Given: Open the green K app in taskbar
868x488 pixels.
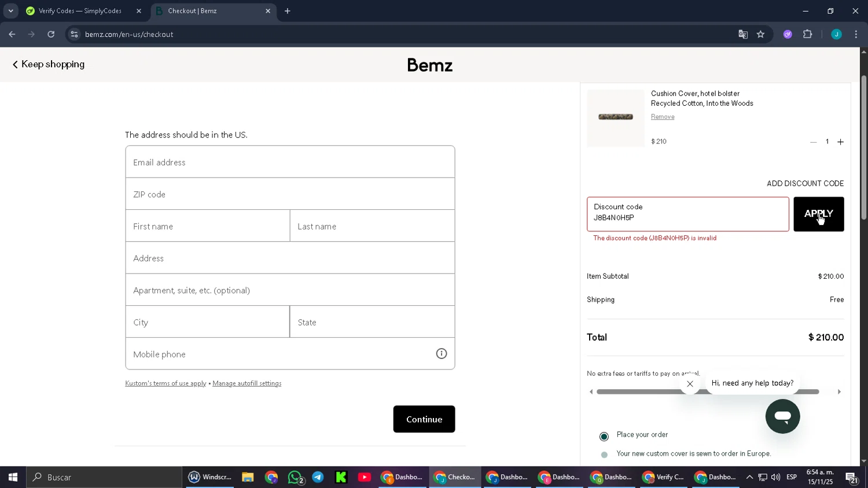Looking at the screenshot, I should (x=341, y=477).
